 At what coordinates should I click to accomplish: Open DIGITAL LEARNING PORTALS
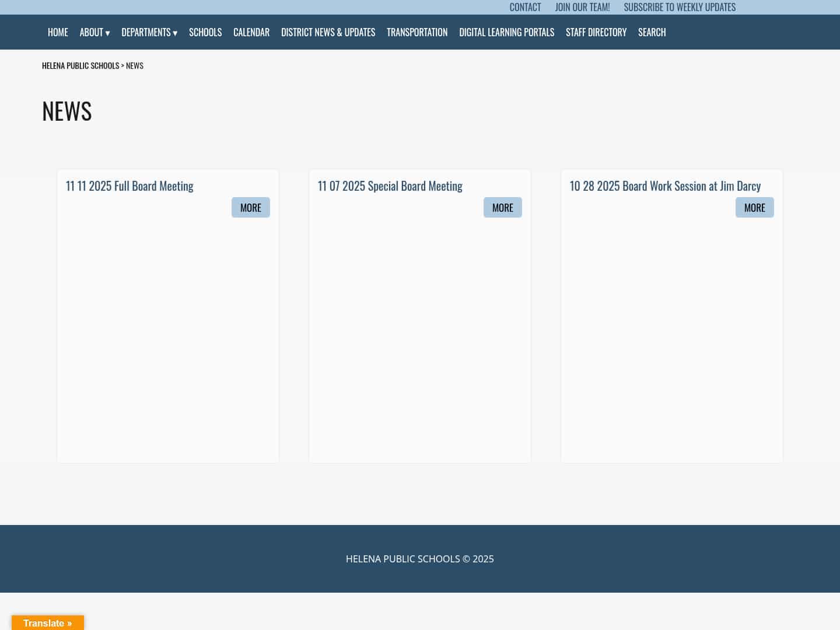coord(506,32)
